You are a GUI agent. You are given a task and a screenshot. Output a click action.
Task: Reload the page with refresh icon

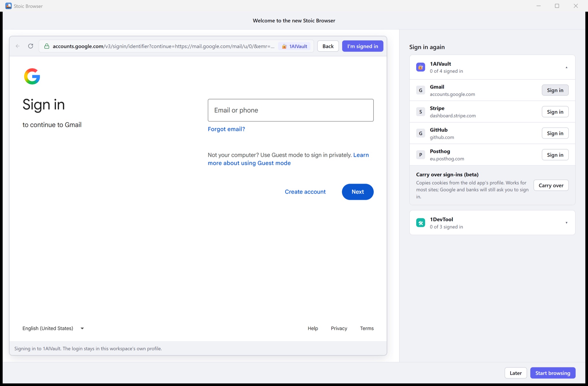pyautogui.click(x=31, y=46)
